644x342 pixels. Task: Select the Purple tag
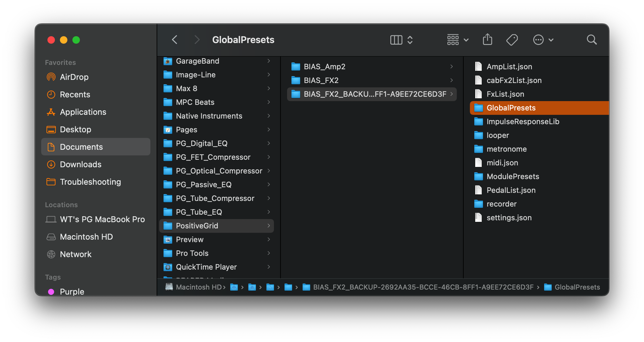[96, 291]
